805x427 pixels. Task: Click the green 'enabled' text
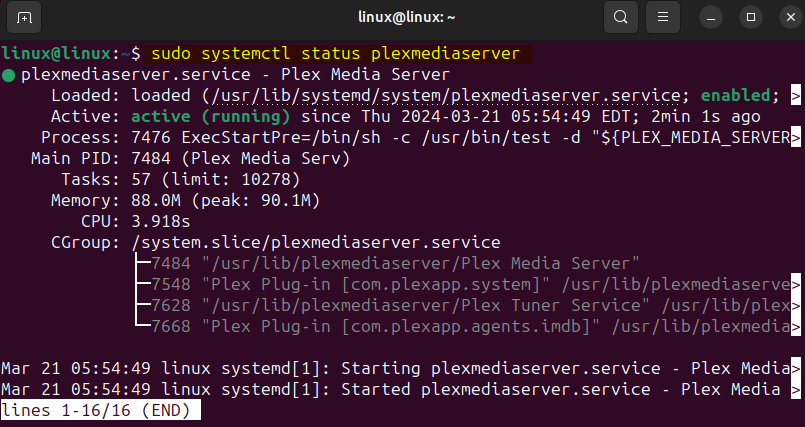pos(735,95)
